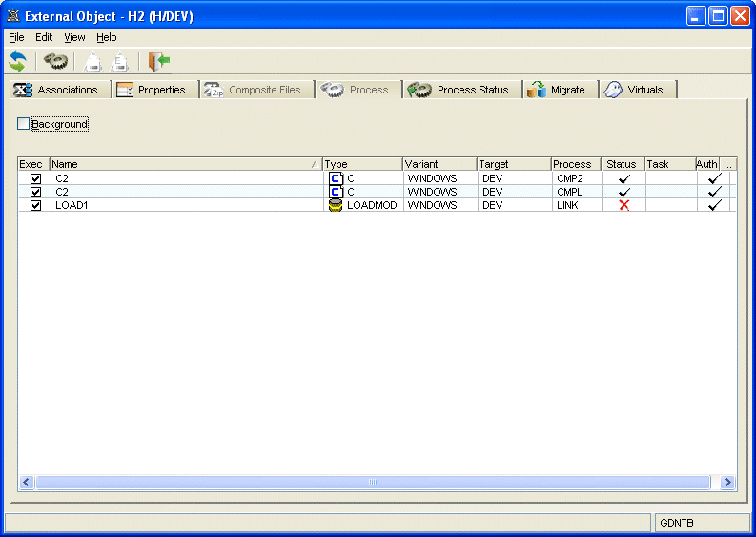Toggle Exec checkbox for C2 CMPL row
756x537 pixels.
click(x=36, y=192)
